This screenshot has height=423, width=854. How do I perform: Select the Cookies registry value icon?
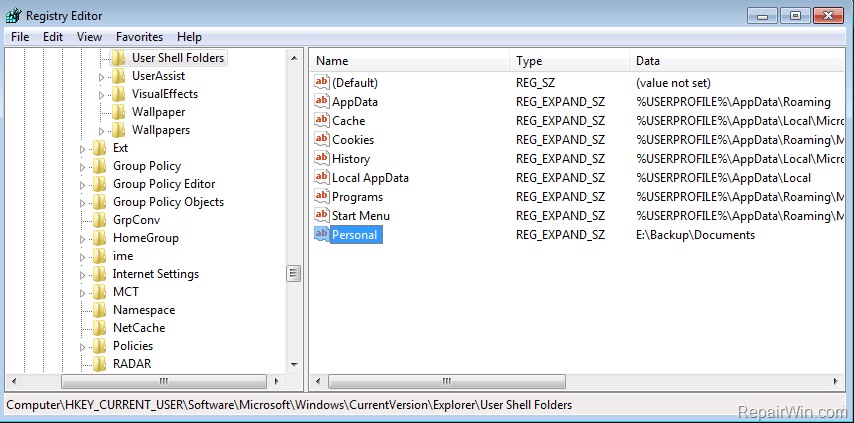321,139
